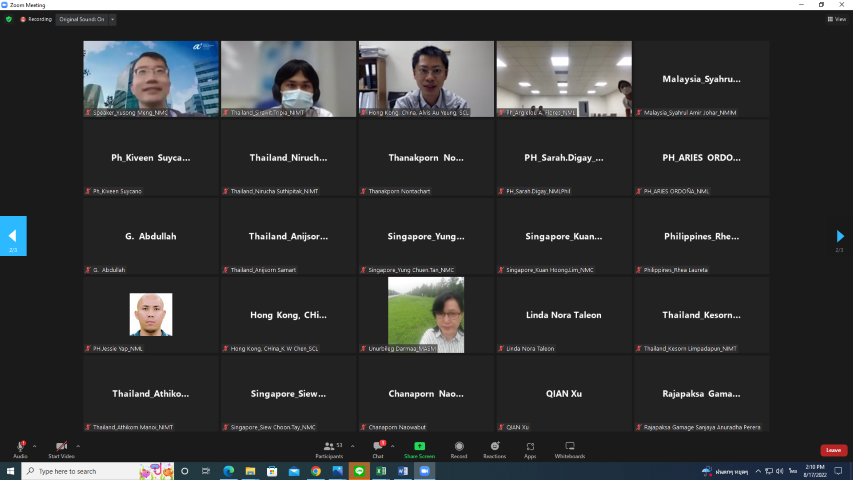Expand the video options arrow

[78, 446]
